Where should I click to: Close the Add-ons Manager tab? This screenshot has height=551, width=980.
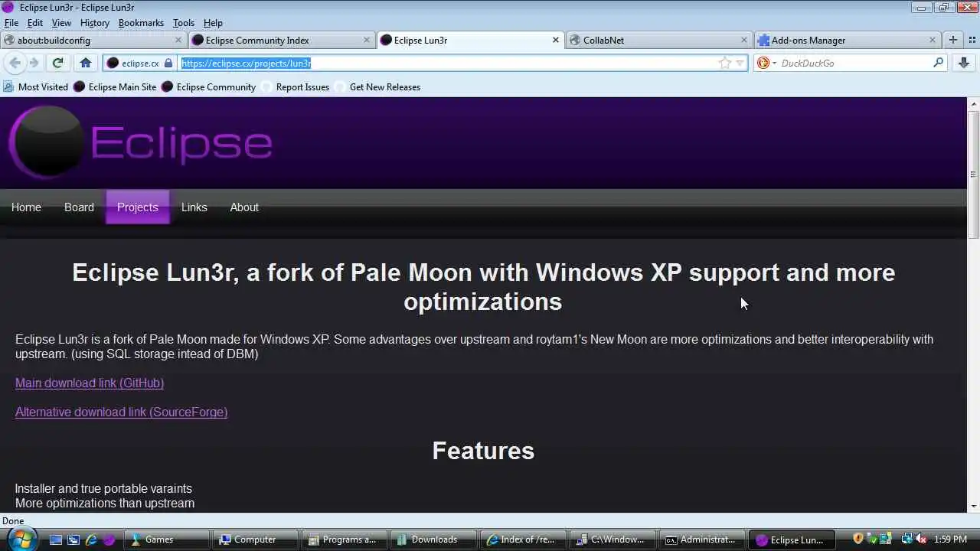[933, 40]
